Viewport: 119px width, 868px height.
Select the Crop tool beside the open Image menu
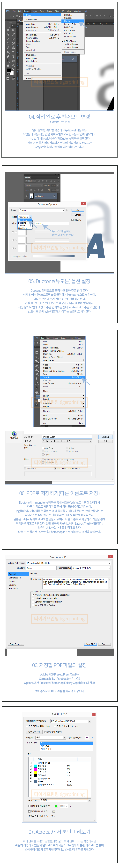coord(8,34)
